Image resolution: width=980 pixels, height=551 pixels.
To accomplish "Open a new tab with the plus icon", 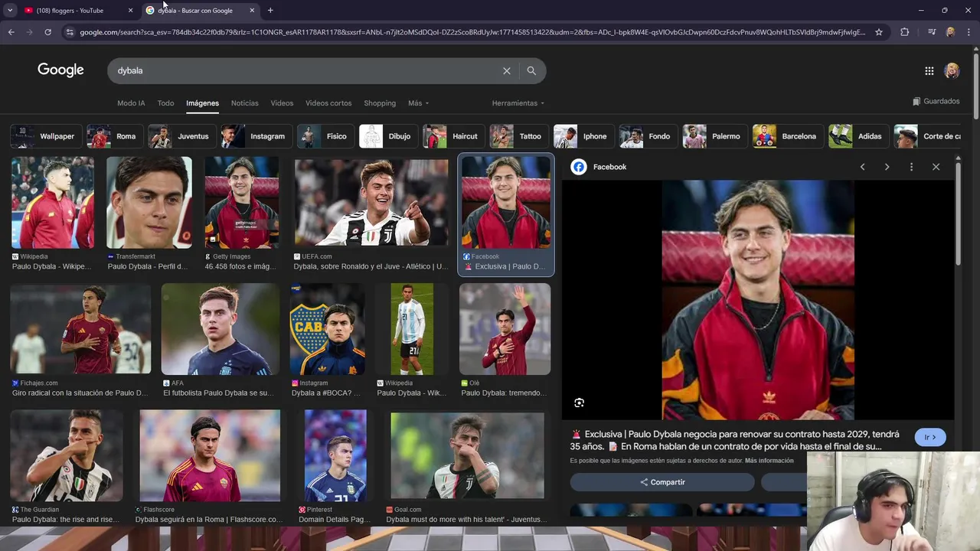I will 270,11.
